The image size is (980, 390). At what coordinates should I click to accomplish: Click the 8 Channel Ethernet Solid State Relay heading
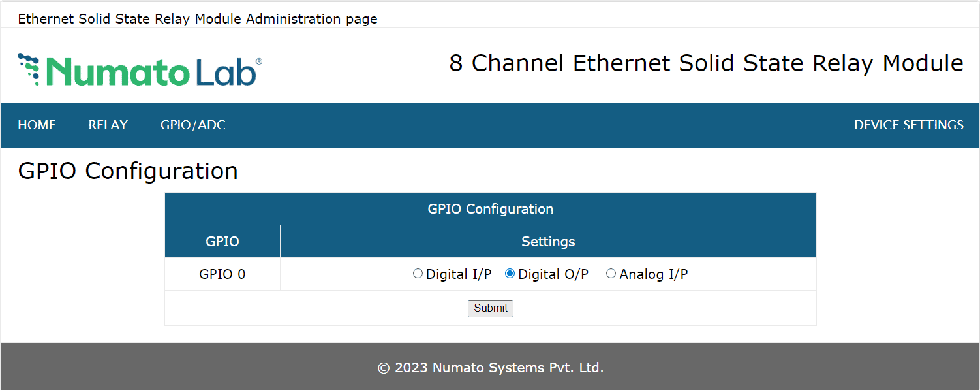tap(705, 63)
